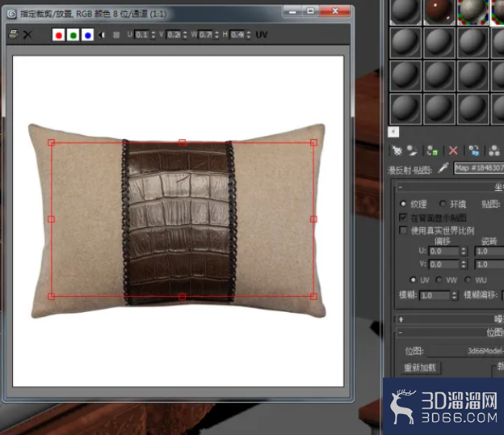The height and width of the screenshot is (435, 504).
Task: Expand the noise rollout plus header
Action: click(450, 319)
